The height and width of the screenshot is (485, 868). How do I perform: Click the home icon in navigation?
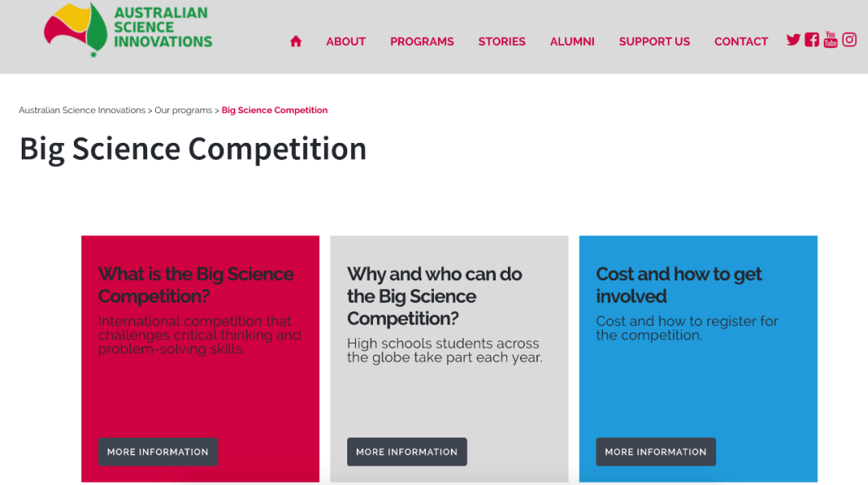(296, 42)
